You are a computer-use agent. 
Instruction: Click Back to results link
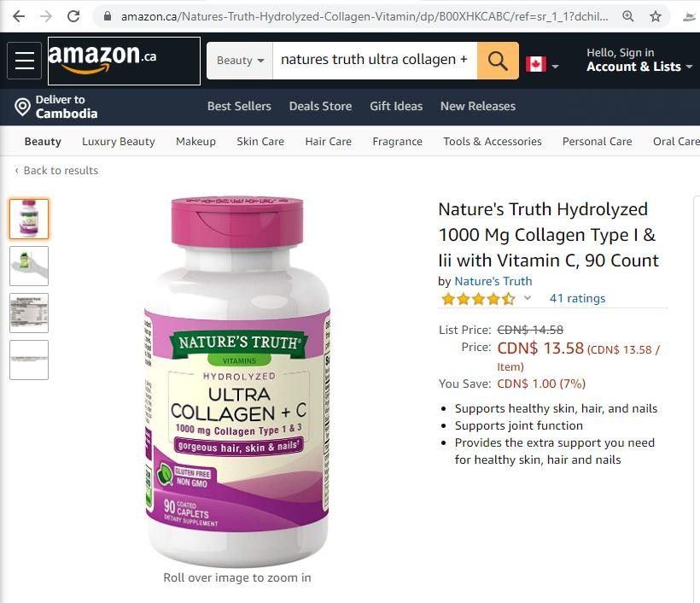tap(61, 171)
